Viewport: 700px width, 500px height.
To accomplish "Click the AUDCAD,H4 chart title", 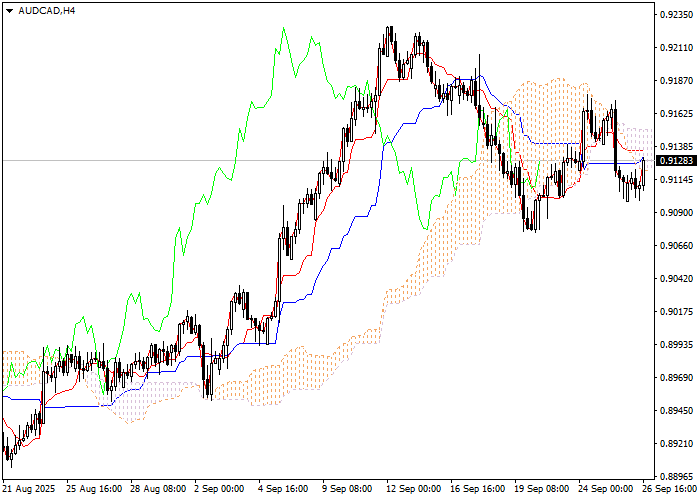I will [47, 11].
